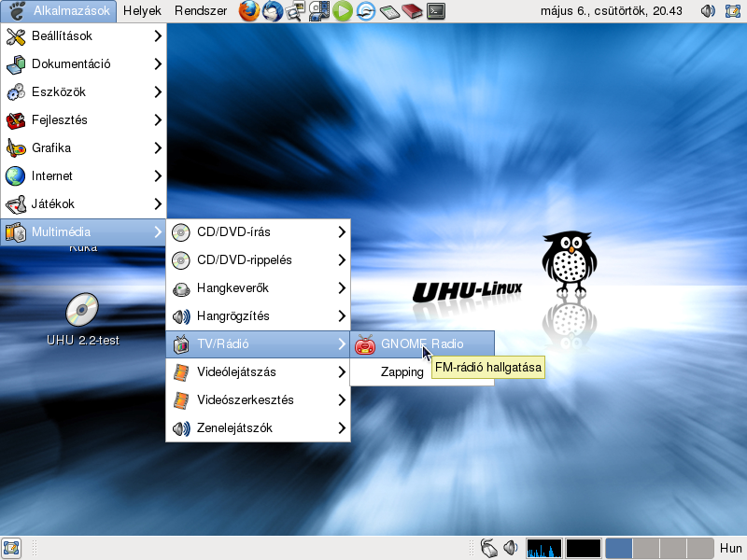This screenshot has width=747, height=560.
Task: Switch to the first workspace
Action: point(619,548)
